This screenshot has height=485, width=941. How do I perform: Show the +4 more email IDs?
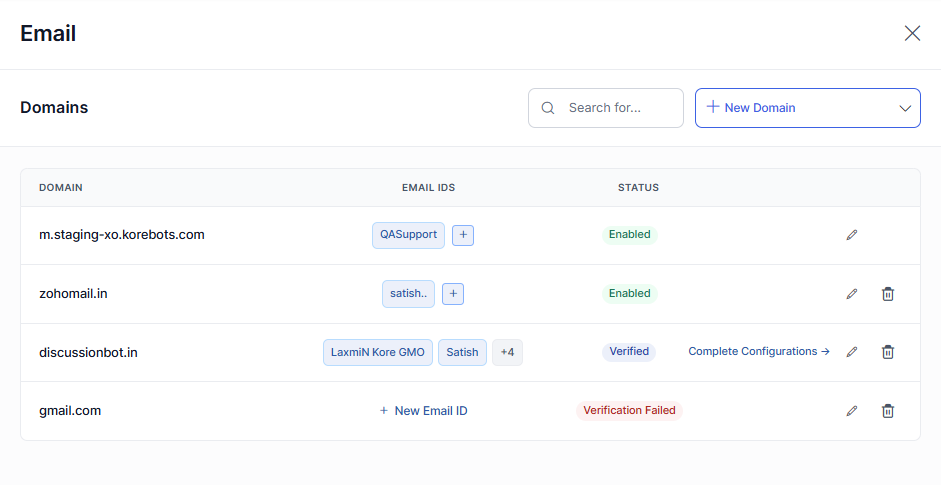(x=507, y=352)
